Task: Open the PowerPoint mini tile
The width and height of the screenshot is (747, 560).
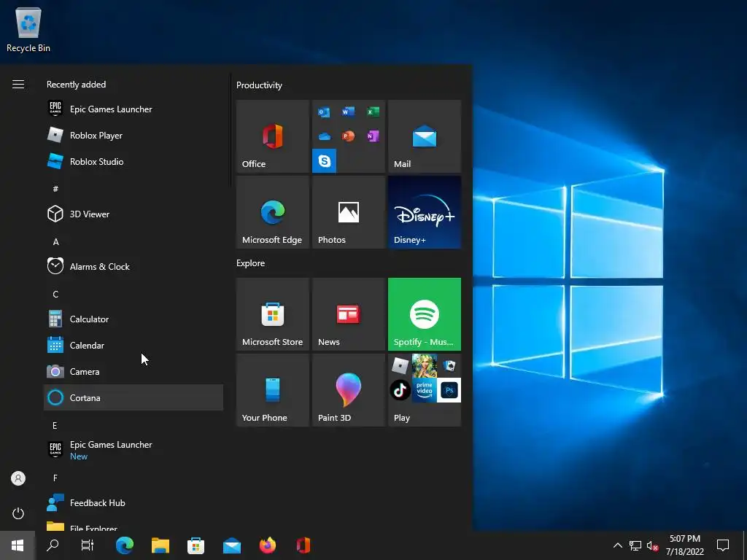Action: tap(348, 136)
